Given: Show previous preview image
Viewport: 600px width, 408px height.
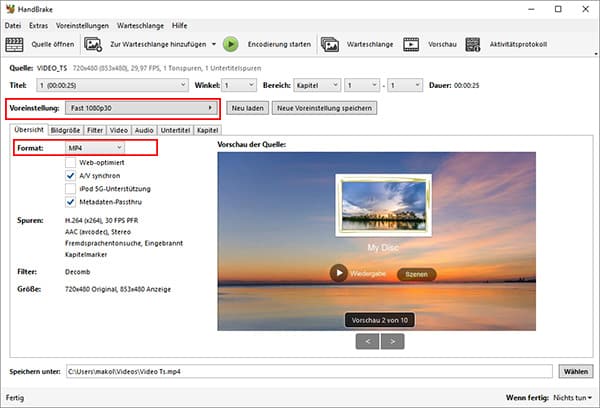Looking at the screenshot, I should (x=367, y=341).
